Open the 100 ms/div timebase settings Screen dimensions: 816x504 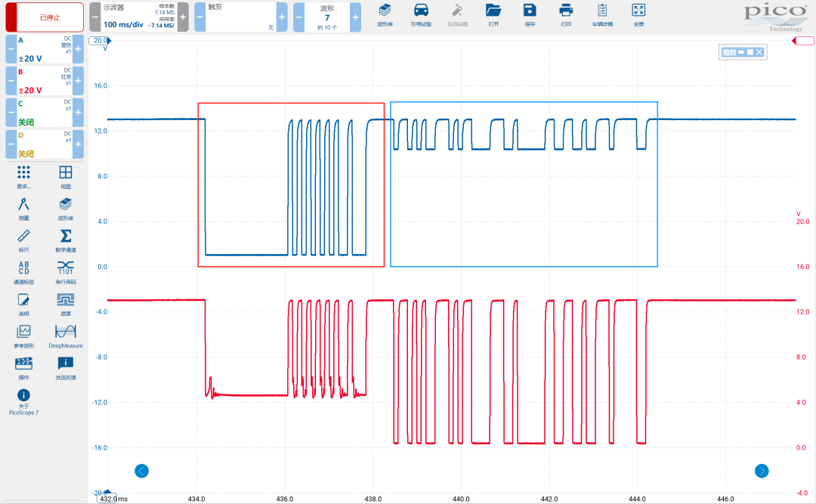[x=139, y=17]
